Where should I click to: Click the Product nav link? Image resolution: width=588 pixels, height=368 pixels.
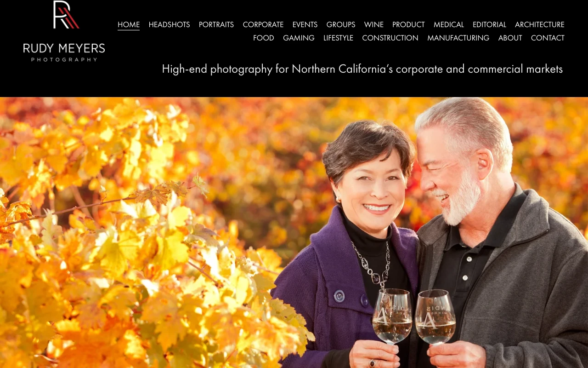click(x=408, y=24)
